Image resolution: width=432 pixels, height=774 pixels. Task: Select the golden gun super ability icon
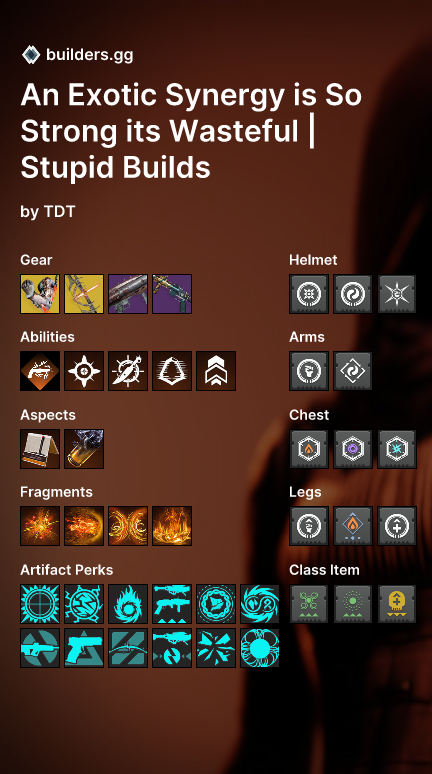click(40, 371)
